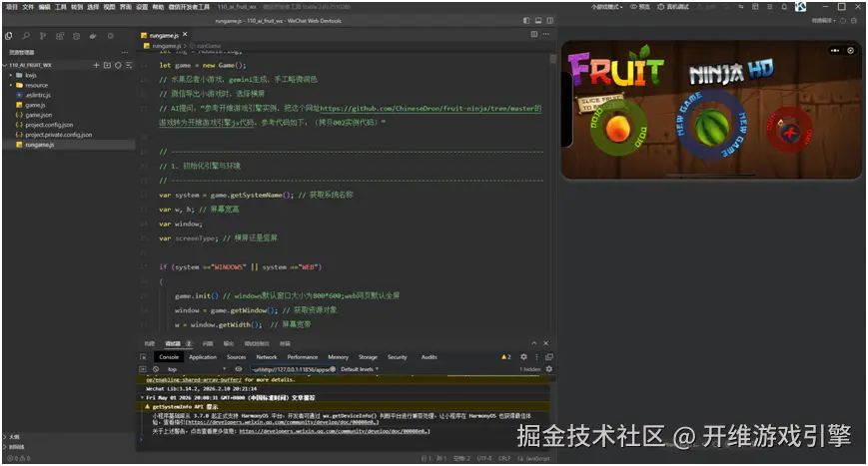Open the Explorer files icon in activity bar
The width and height of the screenshot is (868, 466).
[9, 36]
